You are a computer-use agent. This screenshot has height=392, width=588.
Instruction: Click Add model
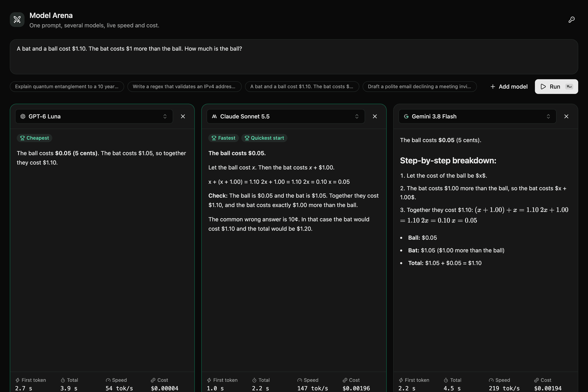509,87
